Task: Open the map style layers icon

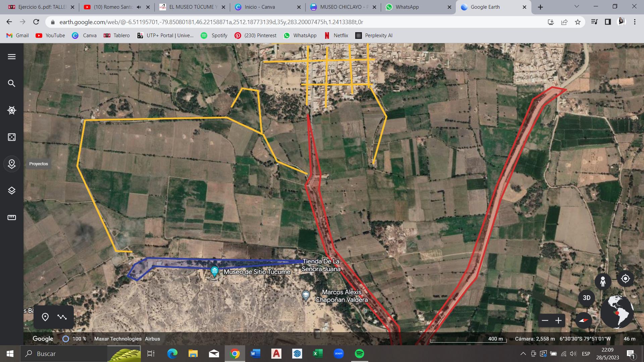Action: click(12, 191)
